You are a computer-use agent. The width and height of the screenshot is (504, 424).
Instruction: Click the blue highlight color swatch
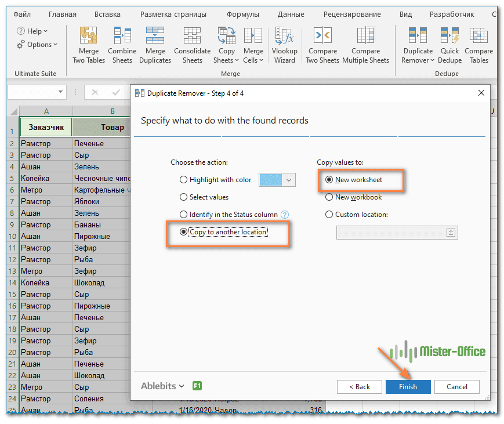[270, 180]
